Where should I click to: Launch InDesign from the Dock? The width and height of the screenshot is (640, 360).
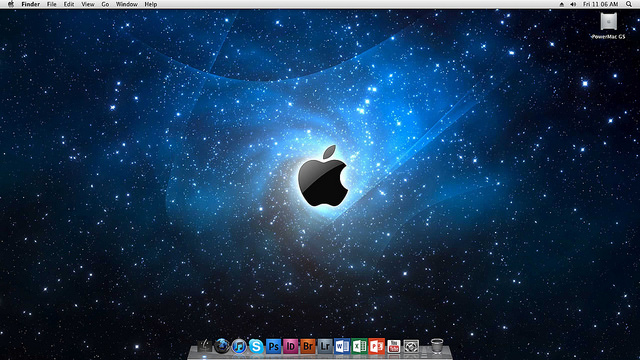click(x=290, y=347)
